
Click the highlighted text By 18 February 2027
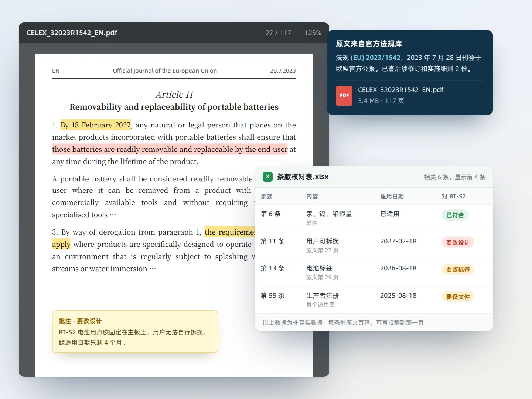pyautogui.click(x=96, y=125)
